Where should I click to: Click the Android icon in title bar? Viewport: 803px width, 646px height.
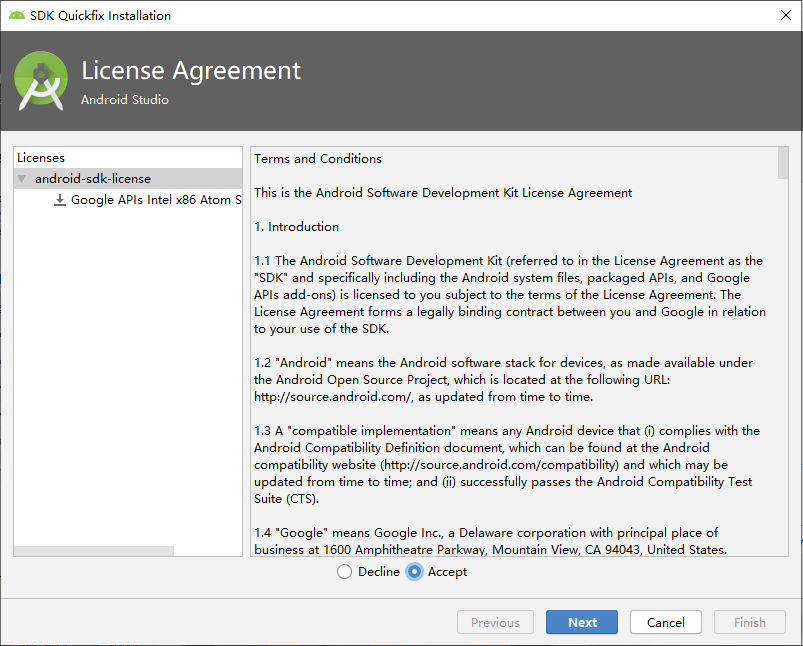point(17,15)
